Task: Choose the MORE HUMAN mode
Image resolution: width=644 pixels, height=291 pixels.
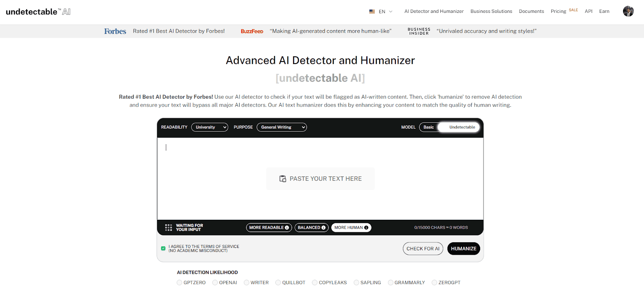Action: 351,228
